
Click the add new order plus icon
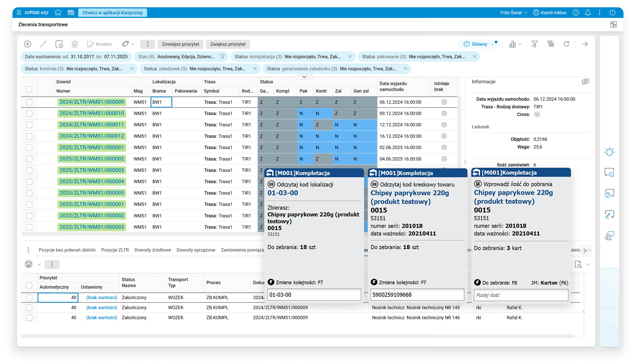point(27,44)
